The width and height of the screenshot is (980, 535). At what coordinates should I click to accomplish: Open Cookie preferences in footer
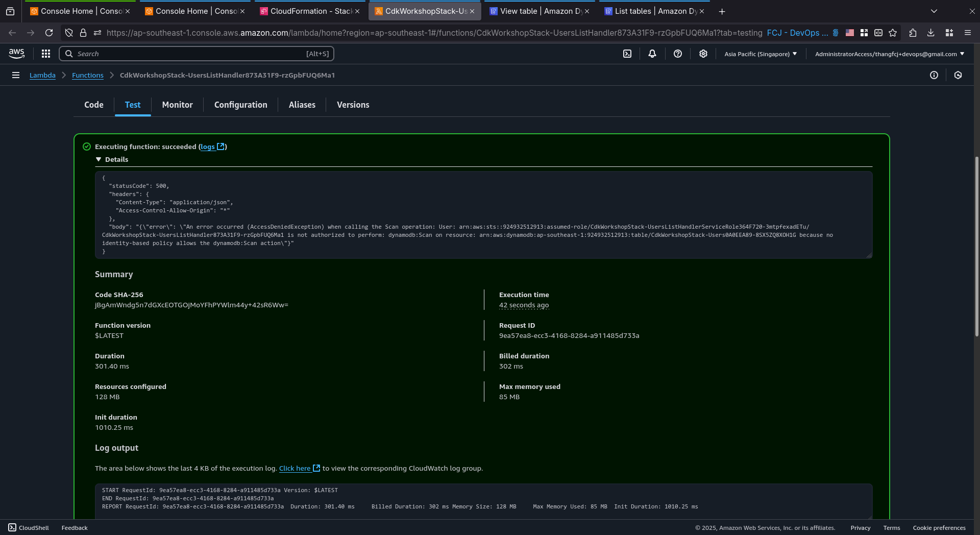click(x=939, y=528)
